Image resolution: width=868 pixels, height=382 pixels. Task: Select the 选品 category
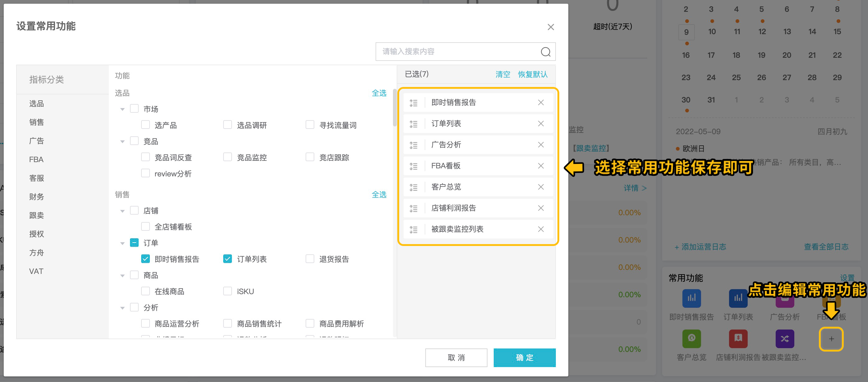tap(36, 103)
